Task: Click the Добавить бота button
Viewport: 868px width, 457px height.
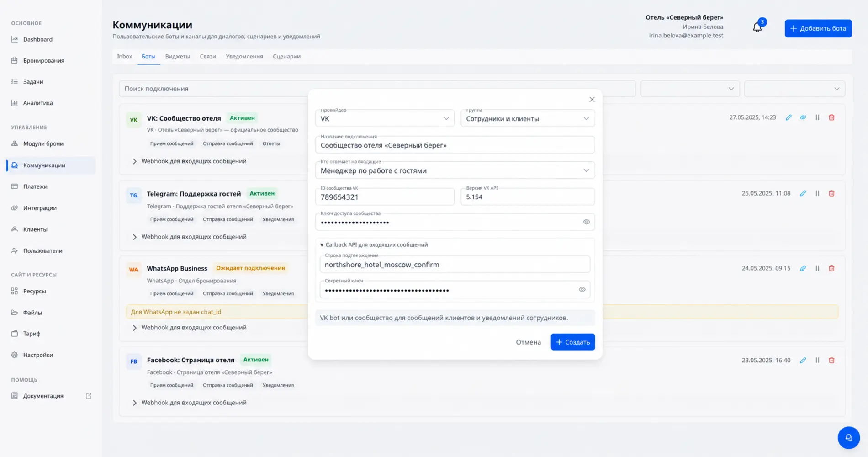Action: pyautogui.click(x=818, y=28)
